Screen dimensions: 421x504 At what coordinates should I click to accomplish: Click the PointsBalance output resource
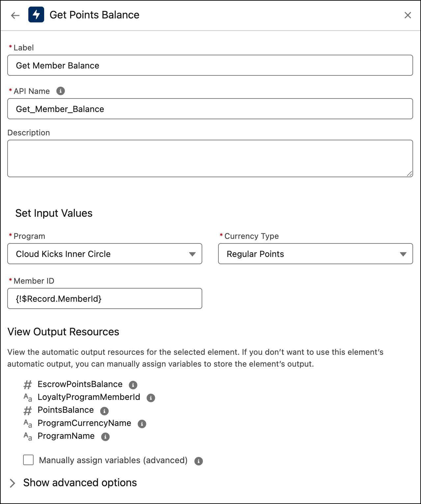pos(66,410)
